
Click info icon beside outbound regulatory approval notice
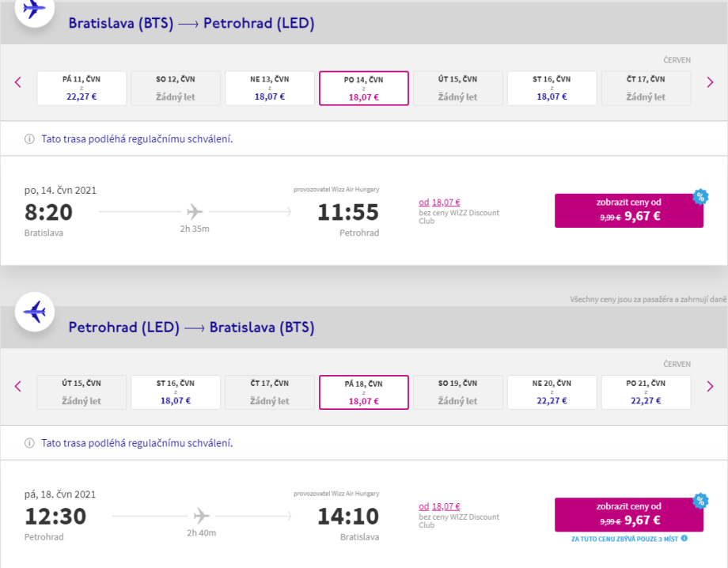pyautogui.click(x=30, y=139)
